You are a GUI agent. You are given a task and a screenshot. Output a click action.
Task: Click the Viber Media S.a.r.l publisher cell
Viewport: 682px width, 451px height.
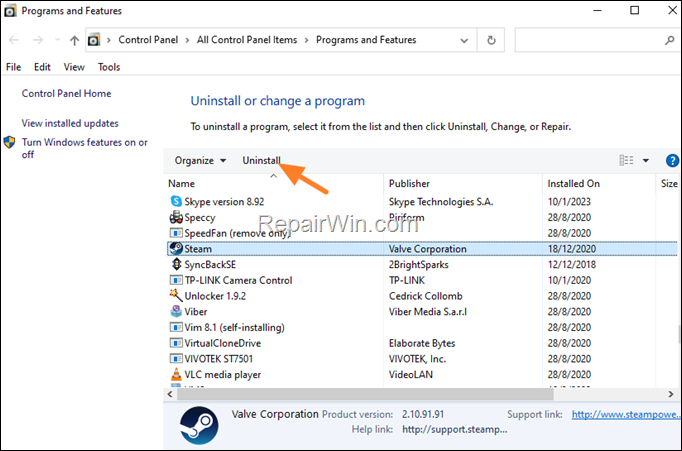click(x=428, y=311)
